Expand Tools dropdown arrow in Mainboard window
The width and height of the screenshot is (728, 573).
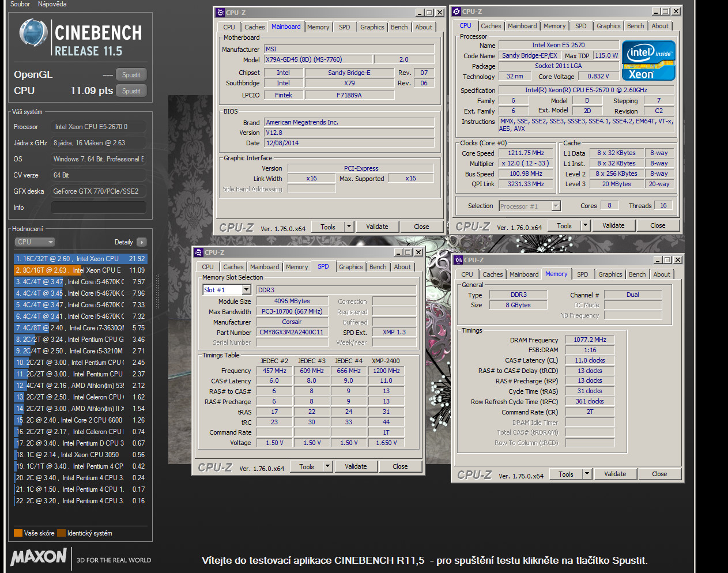[349, 227]
